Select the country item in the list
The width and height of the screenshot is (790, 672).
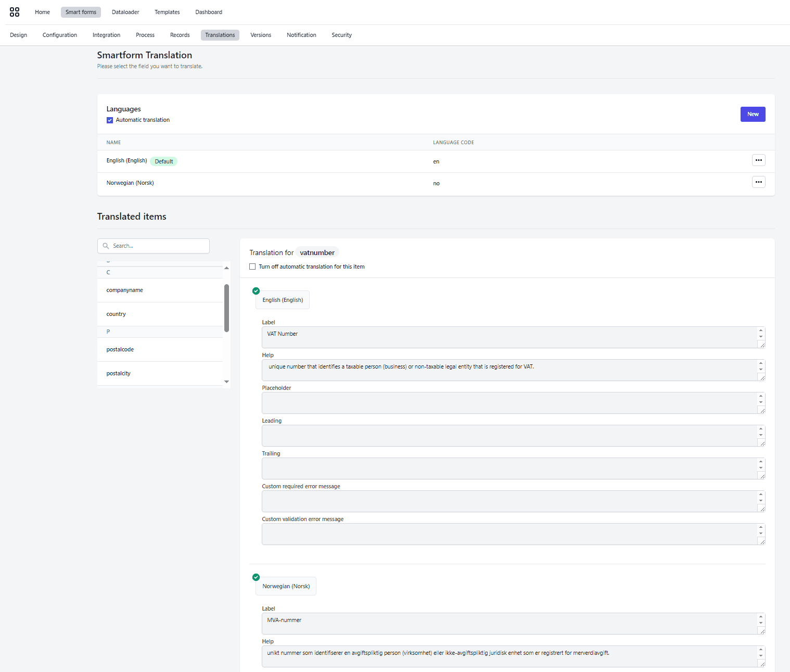pos(116,314)
